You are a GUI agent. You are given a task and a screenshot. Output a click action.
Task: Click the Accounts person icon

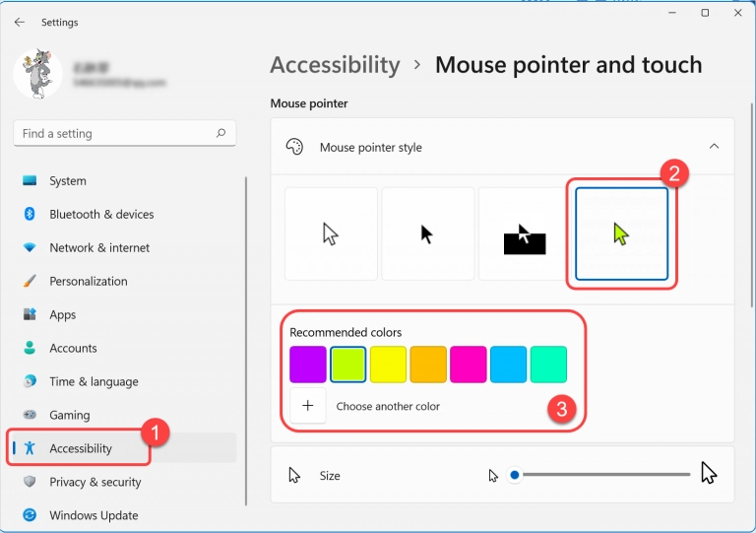pos(30,348)
